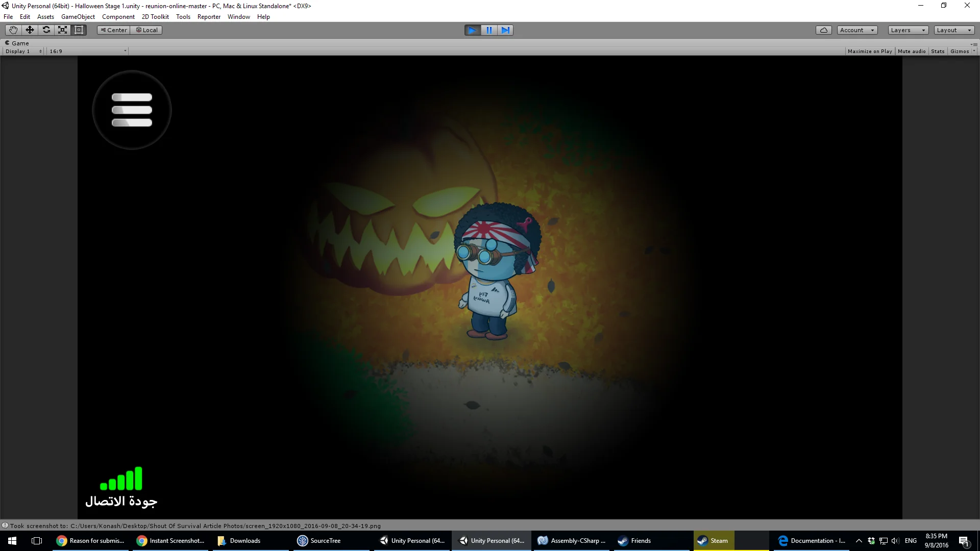Screen dimensions: 980x551
Task: Toggle Mute audio in Game view
Action: tap(912, 51)
